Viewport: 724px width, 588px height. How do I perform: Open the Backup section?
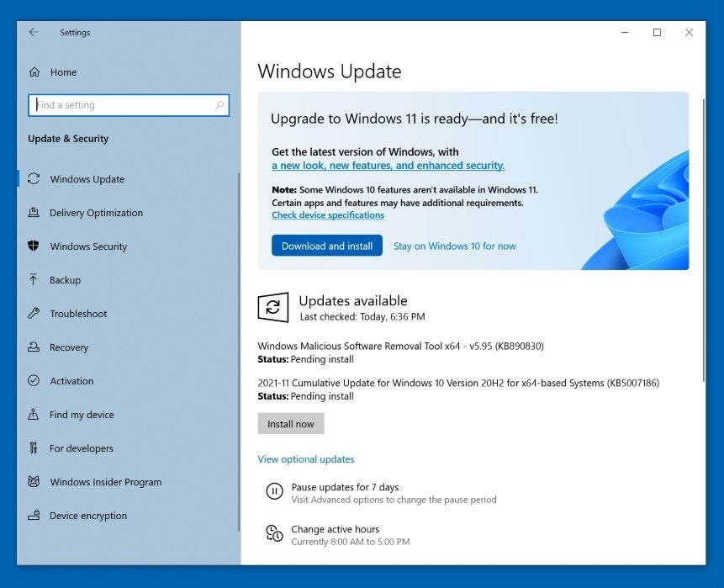[x=65, y=280]
